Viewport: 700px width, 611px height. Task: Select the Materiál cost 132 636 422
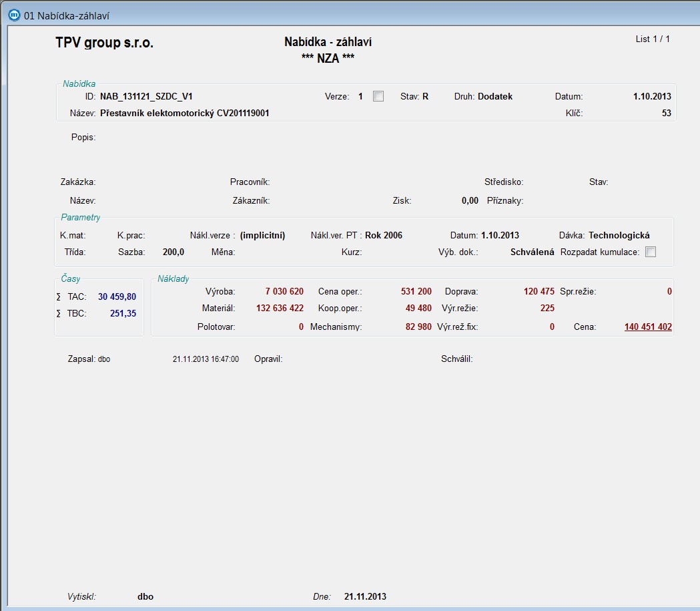point(280,309)
